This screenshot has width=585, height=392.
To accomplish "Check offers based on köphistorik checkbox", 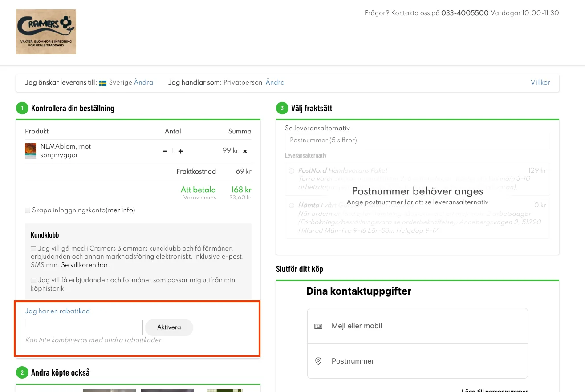I will pyautogui.click(x=33, y=280).
